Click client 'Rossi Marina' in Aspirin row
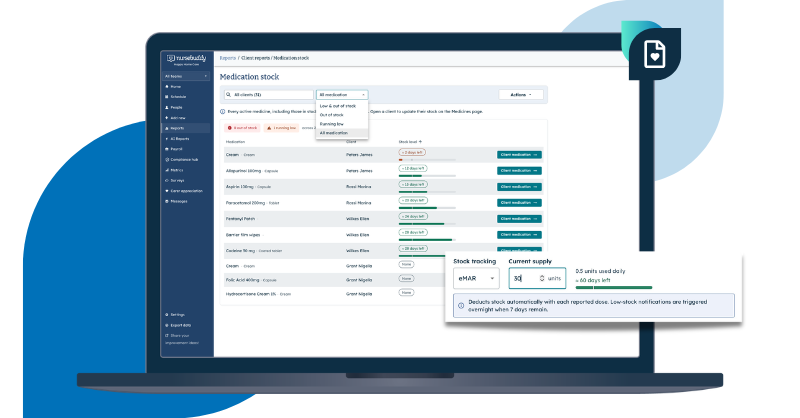The width and height of the screenshot is (800, 418). click(x=359, y=187)
